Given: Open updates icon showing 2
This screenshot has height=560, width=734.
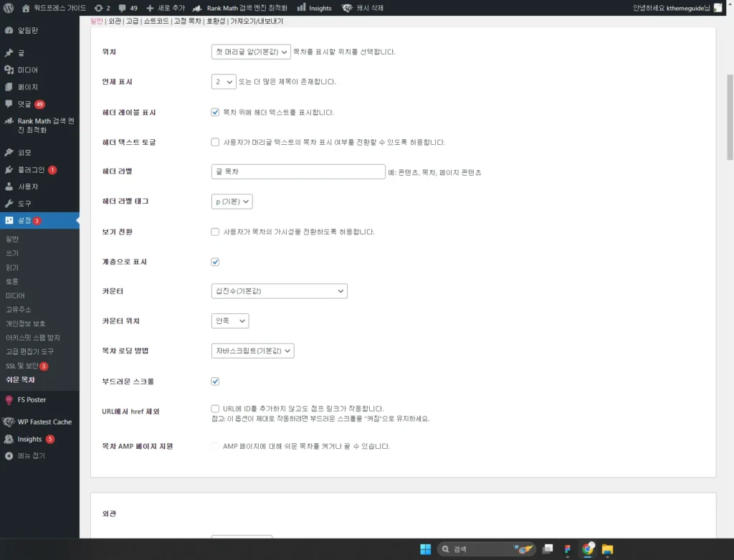Looking at the screenshot, I should coord(98,8).
